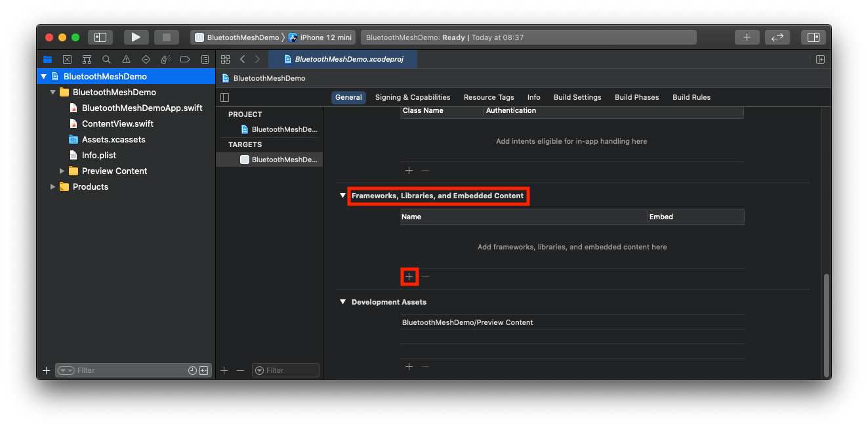
Task: Open the code review arrows button
Action: coord(777,37)
